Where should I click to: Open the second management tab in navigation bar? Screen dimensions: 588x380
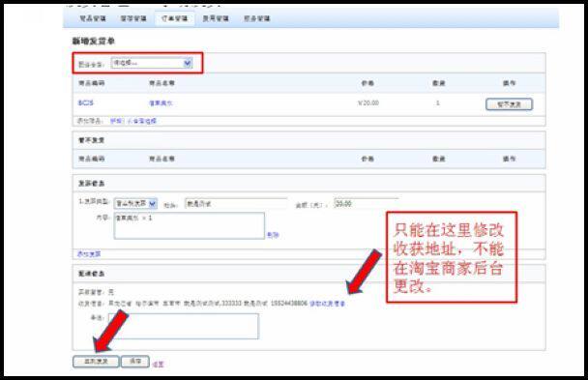point(133,18)
